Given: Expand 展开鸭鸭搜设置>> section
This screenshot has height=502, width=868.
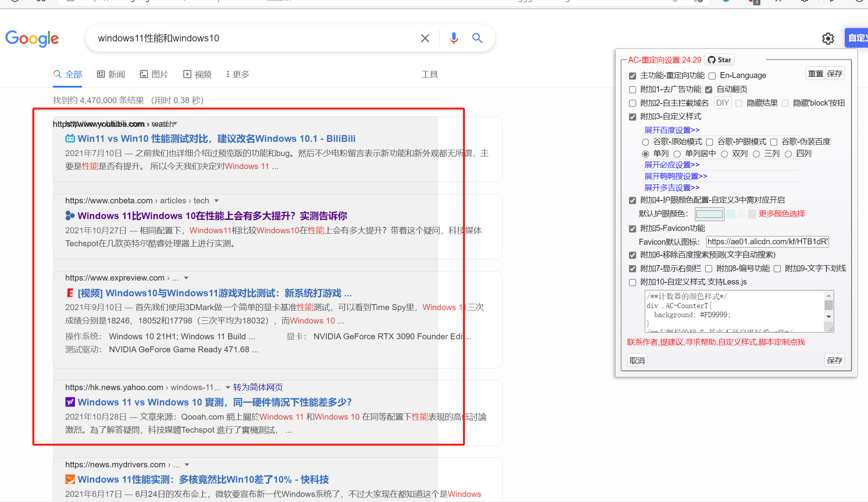Looking at the screenshot, I should (676, 176).
